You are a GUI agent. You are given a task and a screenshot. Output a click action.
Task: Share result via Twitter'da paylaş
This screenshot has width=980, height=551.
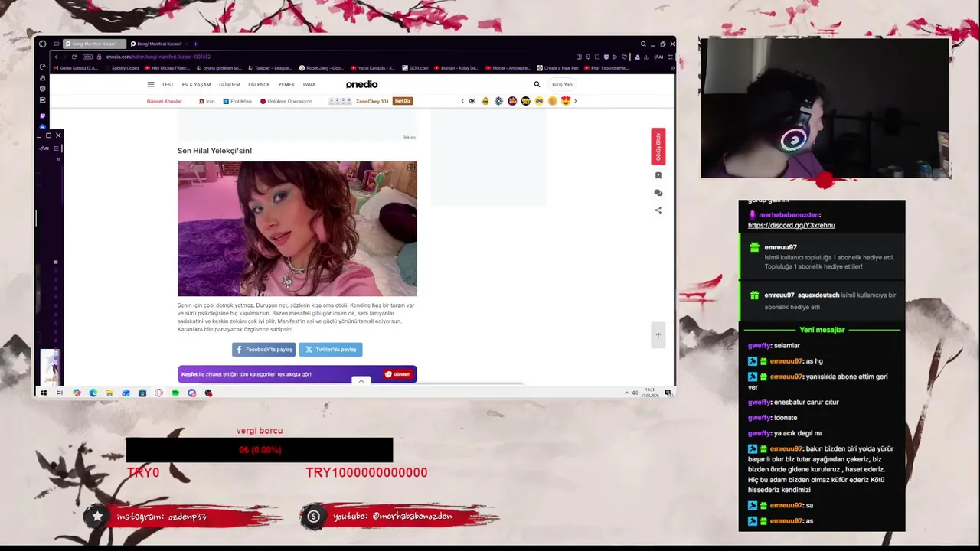pyautogui.click(x=331, y=349)
